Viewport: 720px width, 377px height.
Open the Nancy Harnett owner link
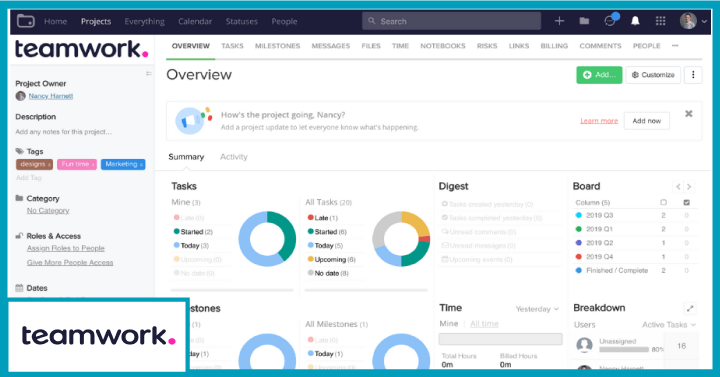pos(51,96)
